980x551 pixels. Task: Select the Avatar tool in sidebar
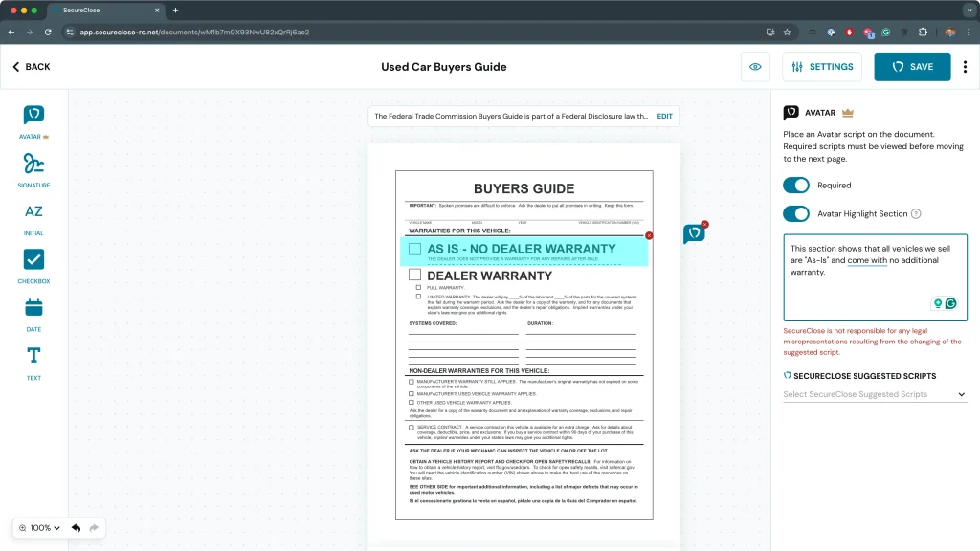33,116
